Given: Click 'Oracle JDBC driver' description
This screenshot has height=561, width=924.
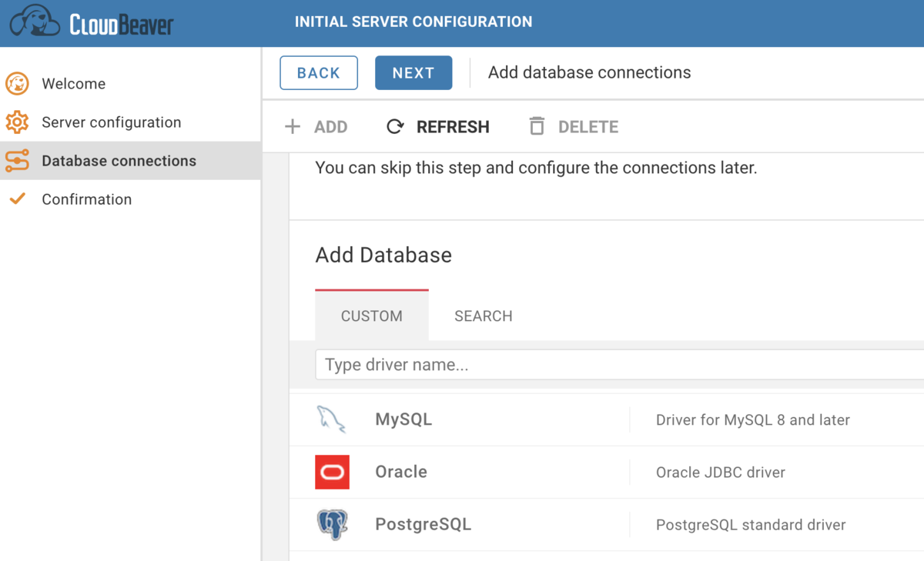Looking at the screenshot, I should pos(721,473).
